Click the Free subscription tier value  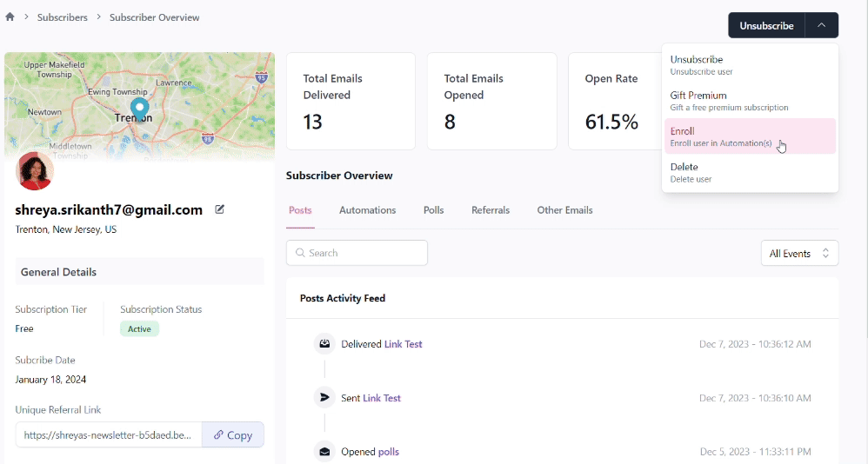pos(24,328)
